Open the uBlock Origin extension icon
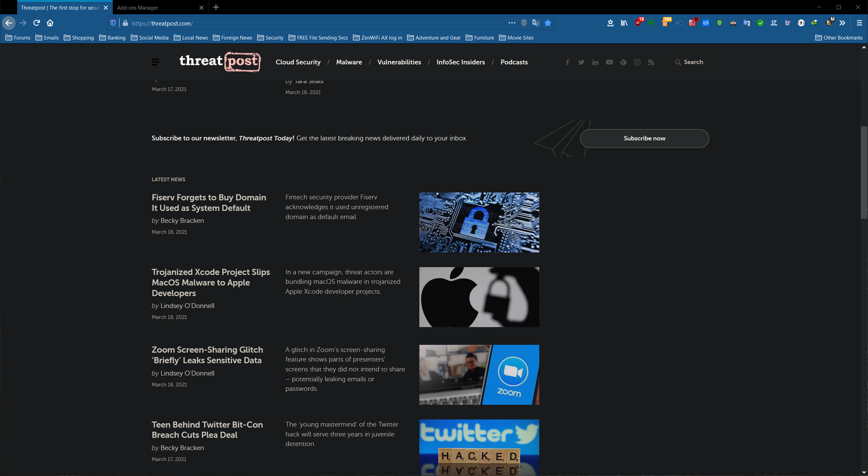The image size is (868, 476). click(x=638, y=23)
